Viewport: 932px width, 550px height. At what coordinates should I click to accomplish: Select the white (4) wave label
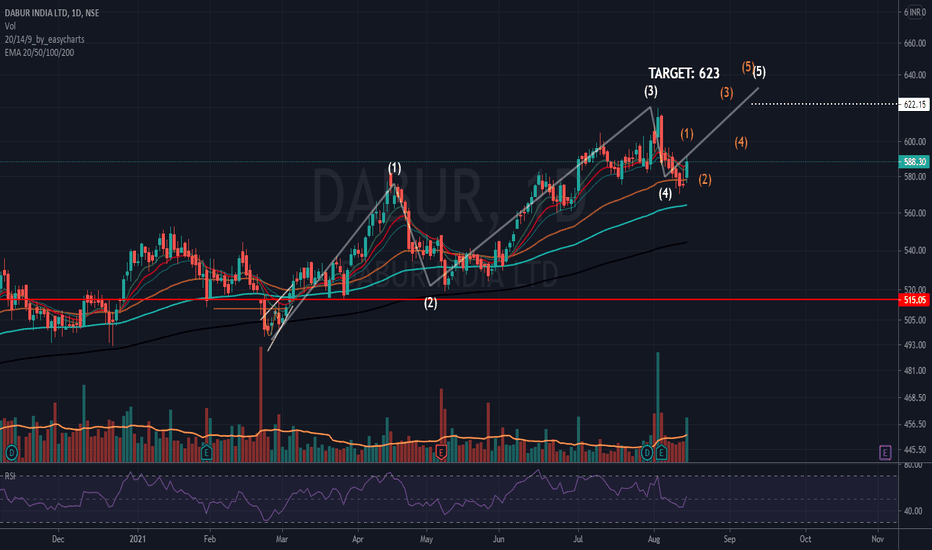pos(665,193)
